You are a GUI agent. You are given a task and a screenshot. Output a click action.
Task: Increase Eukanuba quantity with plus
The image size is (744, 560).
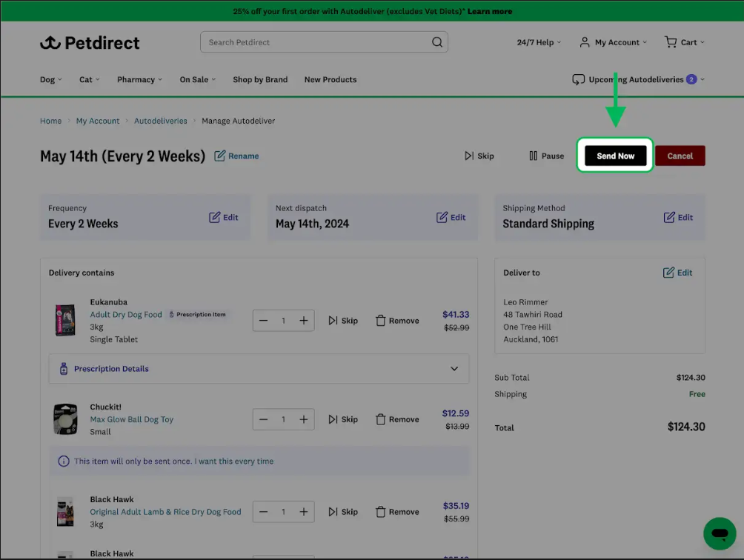tap(304, 321)
